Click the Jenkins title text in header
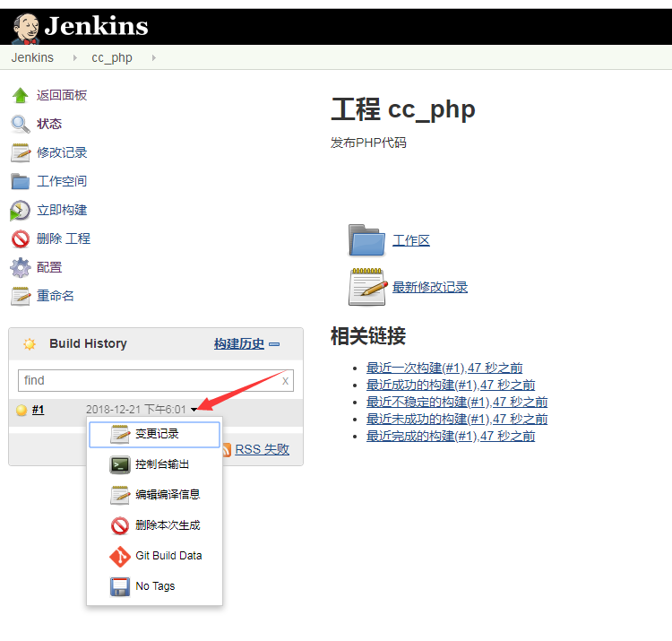 coord(97,26)
